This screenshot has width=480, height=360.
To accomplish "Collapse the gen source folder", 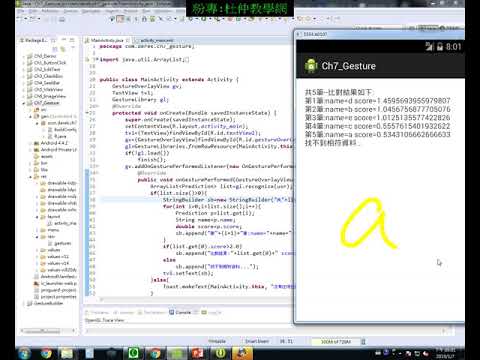I will tap(30, 116).
